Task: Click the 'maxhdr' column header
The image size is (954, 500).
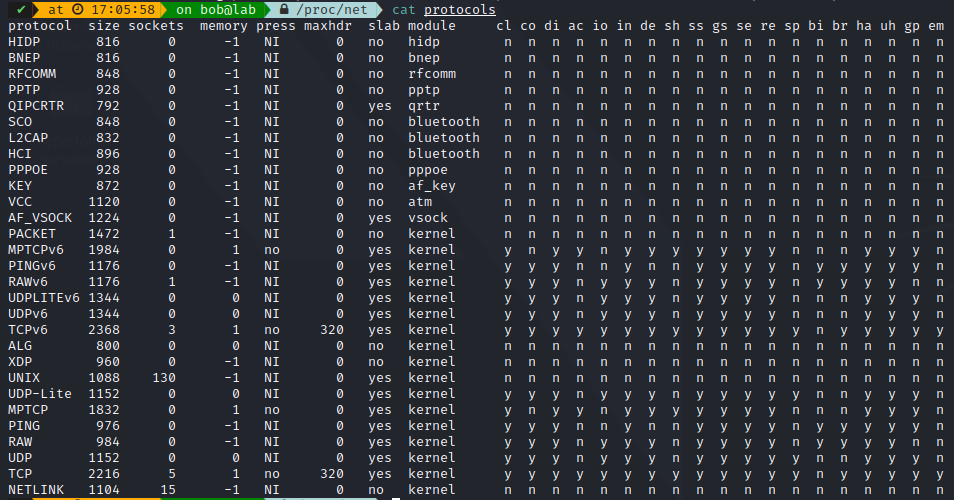Action: coord(327,26)
